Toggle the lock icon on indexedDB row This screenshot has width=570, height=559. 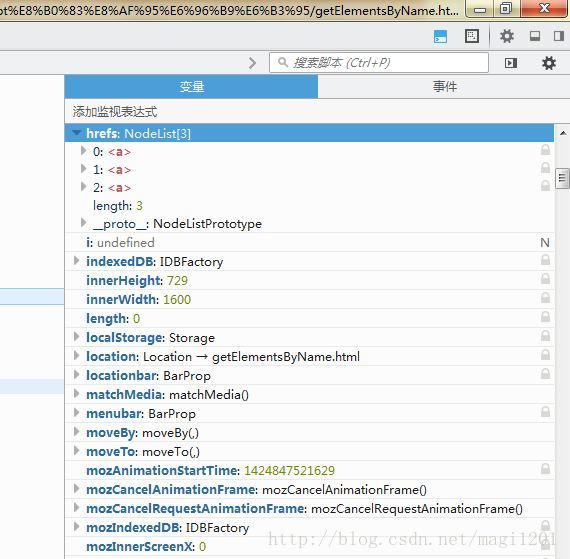pos(545,260)
